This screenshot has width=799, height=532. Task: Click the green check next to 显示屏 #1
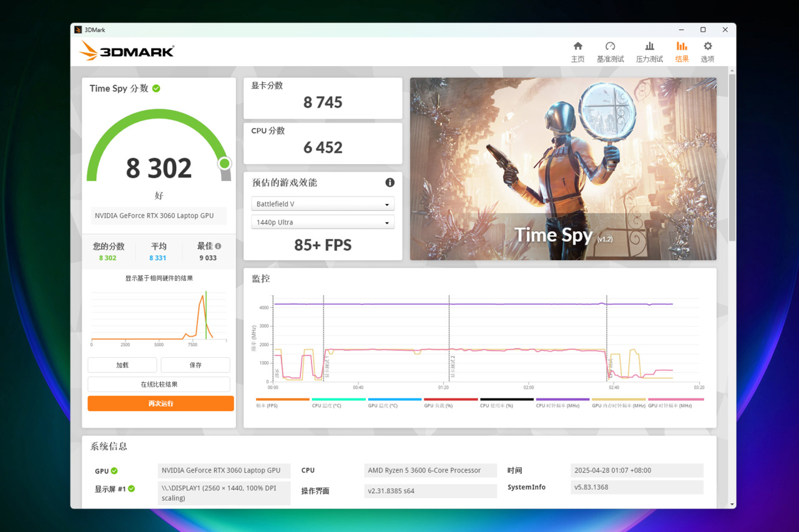[x=132, y=489]
